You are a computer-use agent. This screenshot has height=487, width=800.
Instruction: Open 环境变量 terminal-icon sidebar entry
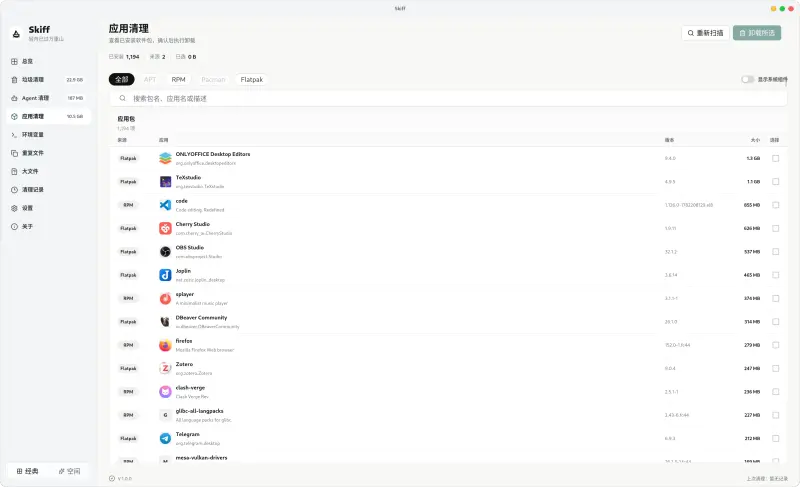(49, 135)
